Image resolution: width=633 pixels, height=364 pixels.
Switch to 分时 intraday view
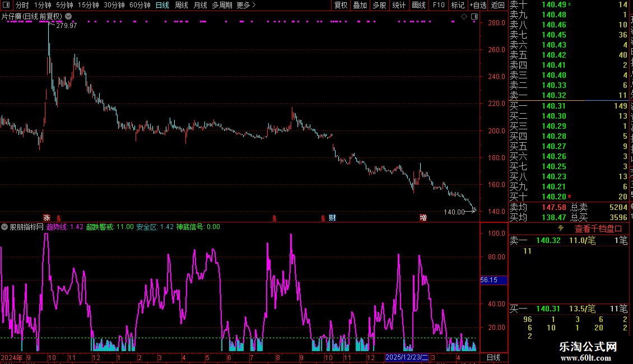[x=22, y=5]
